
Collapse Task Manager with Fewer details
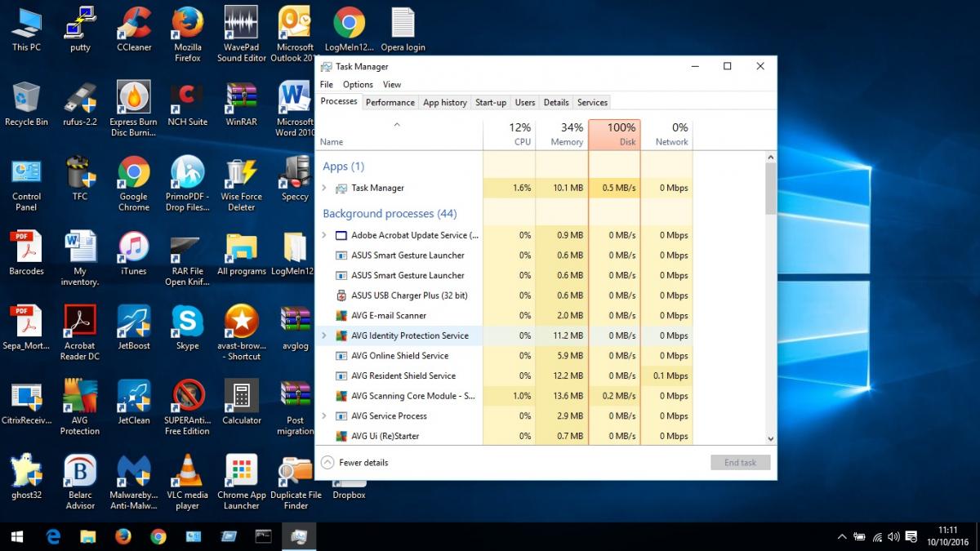pyautogui.click(x=355, y=463)
